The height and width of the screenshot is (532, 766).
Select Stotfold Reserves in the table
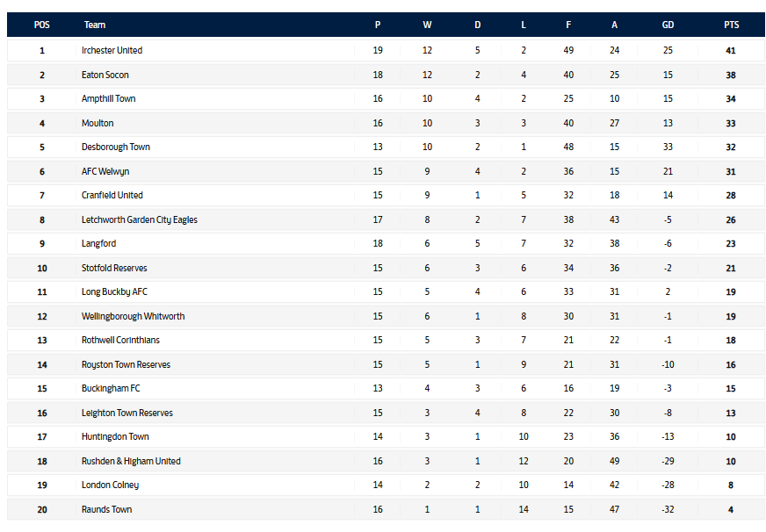pos(114,268)
